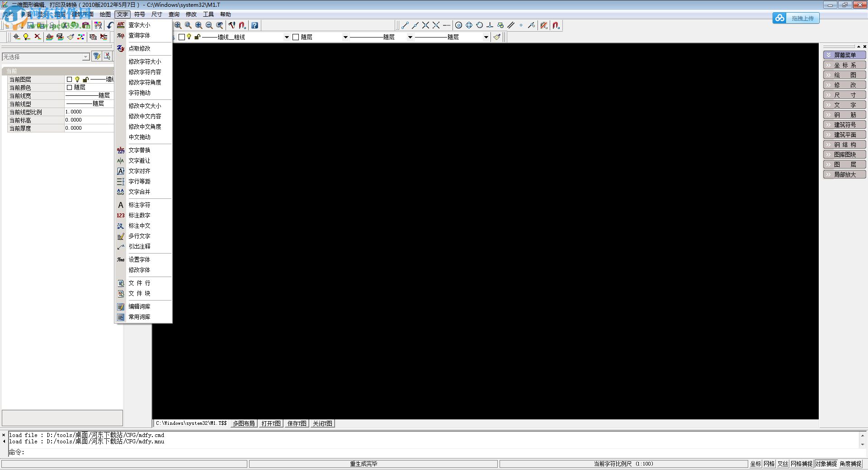
Task: Click the 局部放大 panel button
Action: [x=844, y=174]
